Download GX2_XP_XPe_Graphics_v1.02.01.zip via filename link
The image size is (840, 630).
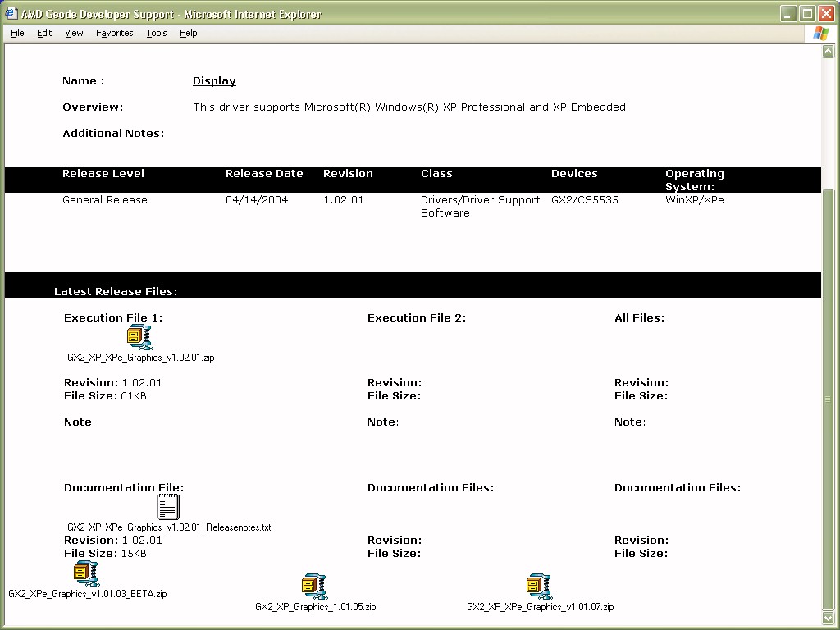click(141, 358)
